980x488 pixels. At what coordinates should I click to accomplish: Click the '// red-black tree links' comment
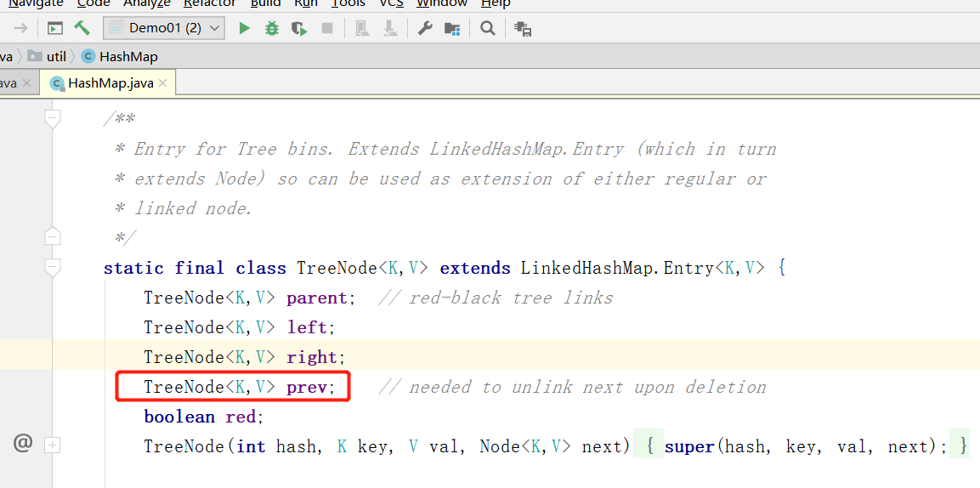coord(496,298)
